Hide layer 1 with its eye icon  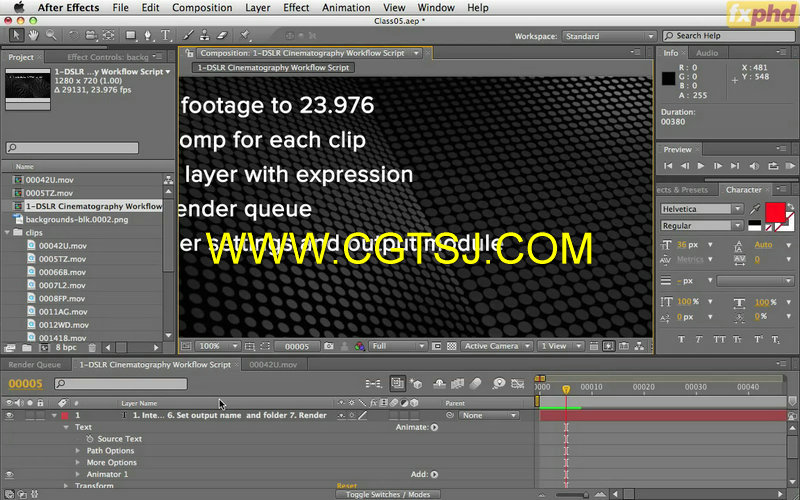tap(9, 415)
